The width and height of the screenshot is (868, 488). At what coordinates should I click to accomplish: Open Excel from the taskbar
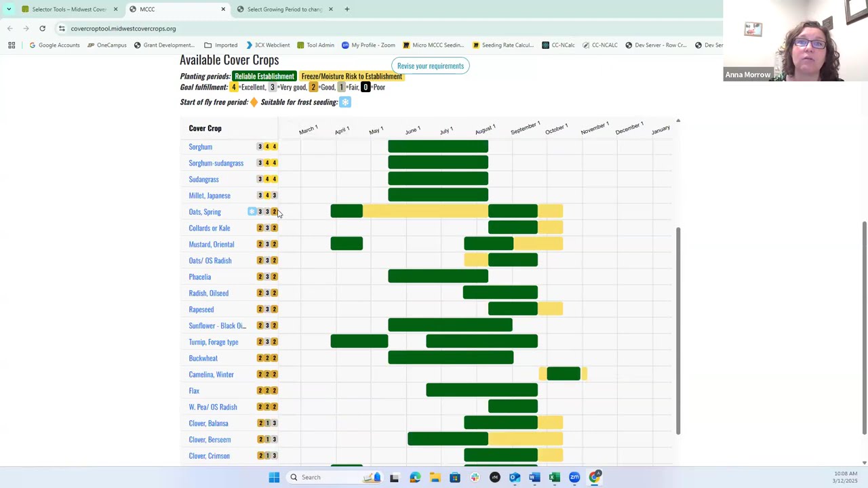555,477
